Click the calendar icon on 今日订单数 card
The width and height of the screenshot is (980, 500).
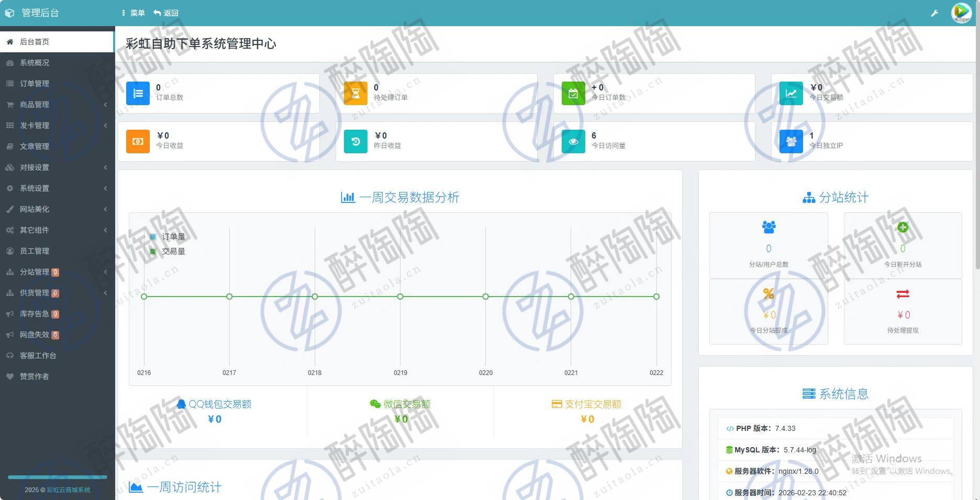tap(574, 93)
